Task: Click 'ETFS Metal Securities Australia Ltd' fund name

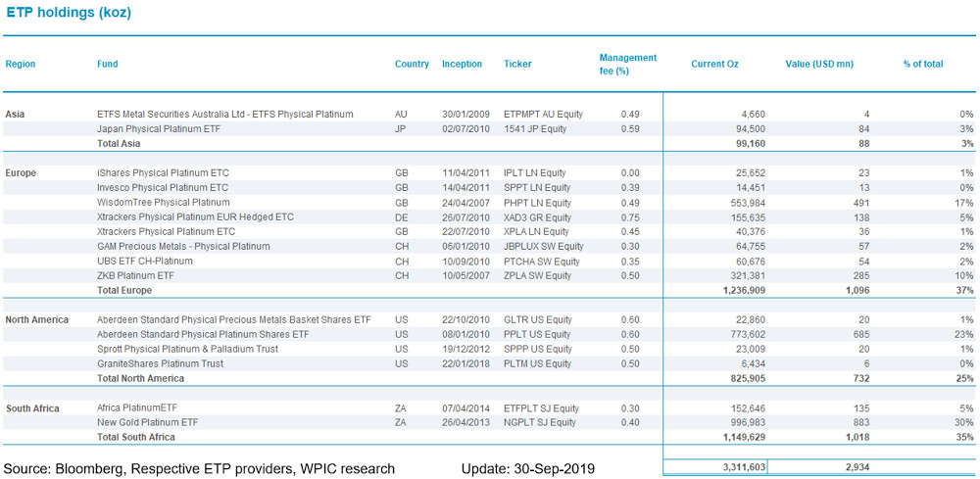Action: point(225,115)
